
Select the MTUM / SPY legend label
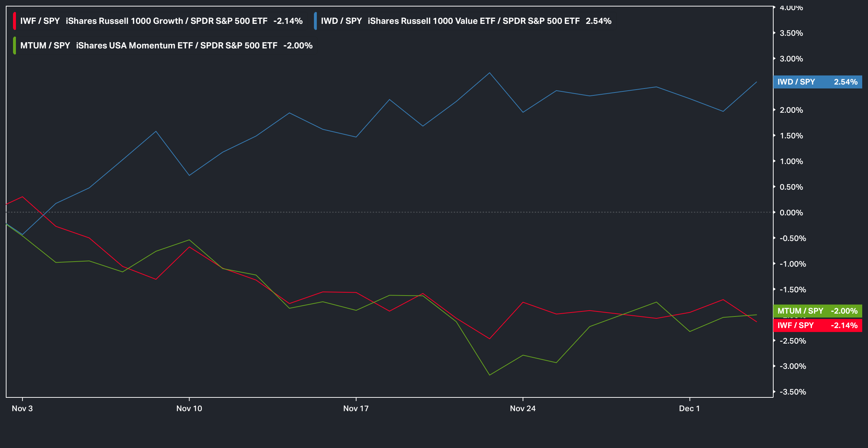pyautogui.click(x=45, y=46)
